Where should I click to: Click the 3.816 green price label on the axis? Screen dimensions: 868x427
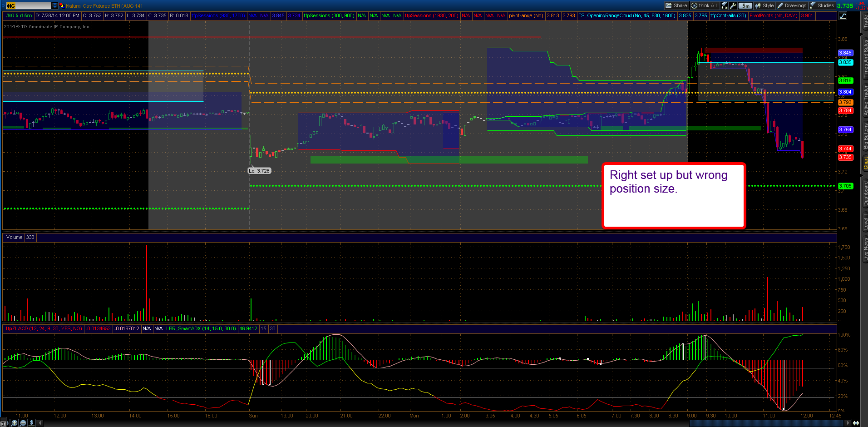tap(845, 81)
